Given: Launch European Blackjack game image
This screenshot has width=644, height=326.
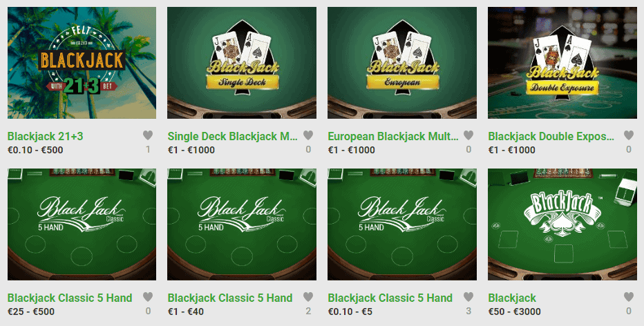Looking at the screenshot, I should click(402, 63).
